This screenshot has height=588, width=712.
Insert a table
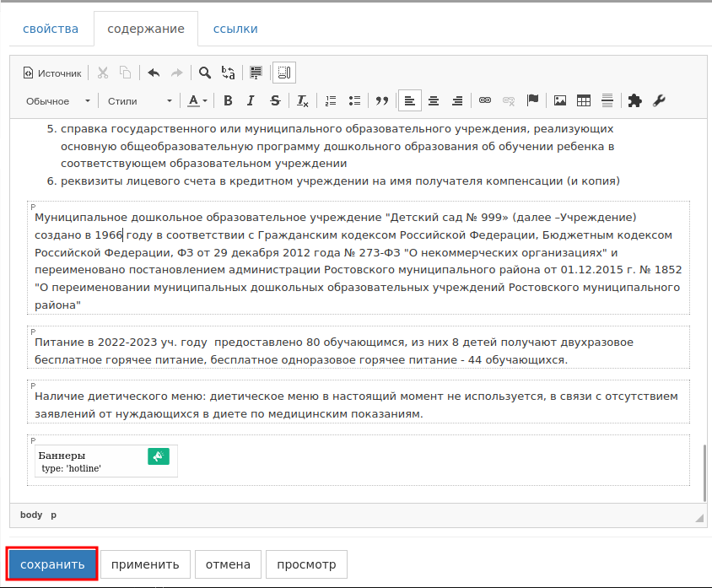(584, 100)
